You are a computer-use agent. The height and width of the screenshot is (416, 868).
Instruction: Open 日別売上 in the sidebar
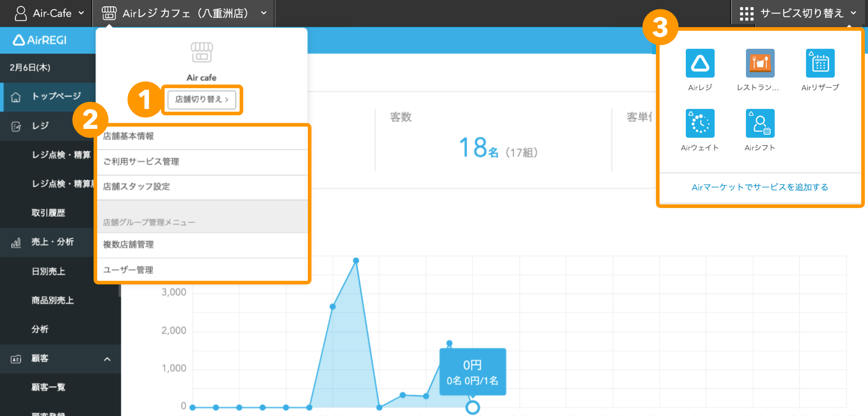click(x=48, y=271)
